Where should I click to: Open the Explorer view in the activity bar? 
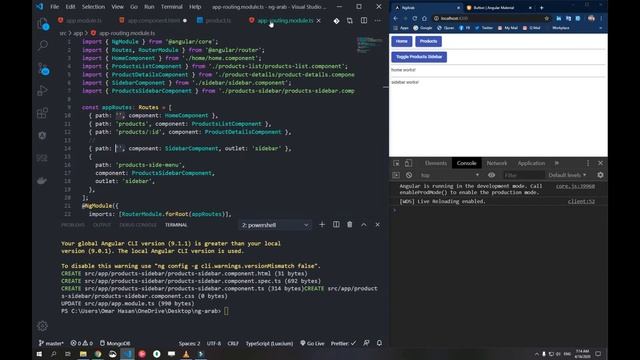pyautogui.click(x=42, y=24)
